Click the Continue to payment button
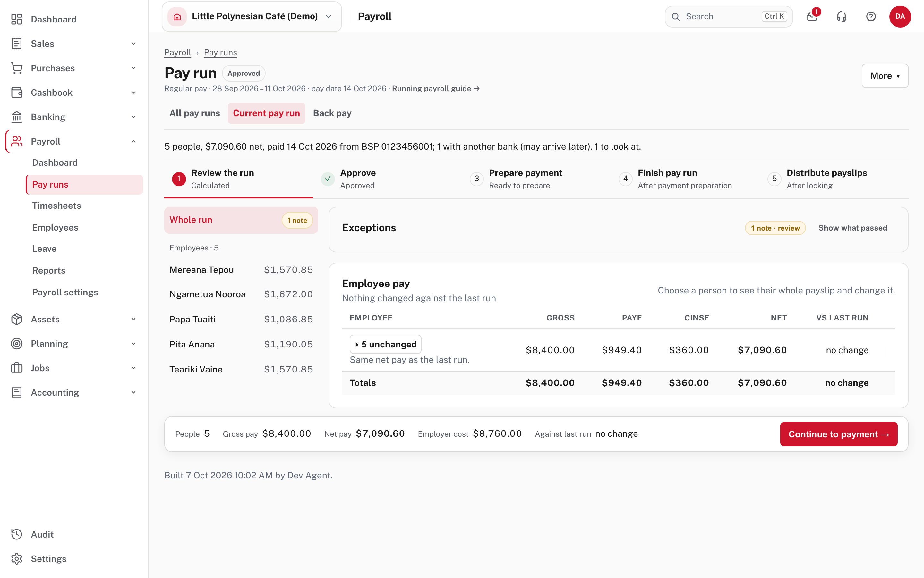This screenshot has height=578, width=924. tap(839, 434)
